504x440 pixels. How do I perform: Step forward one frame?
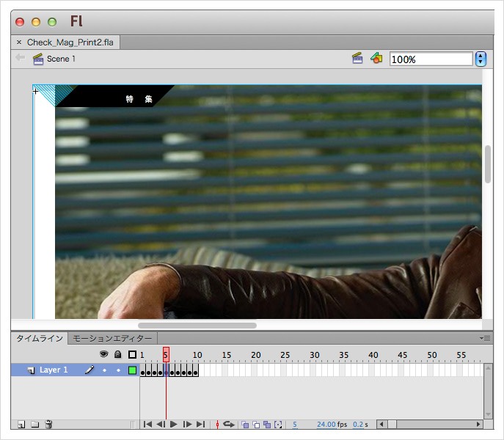coord(187,425)
